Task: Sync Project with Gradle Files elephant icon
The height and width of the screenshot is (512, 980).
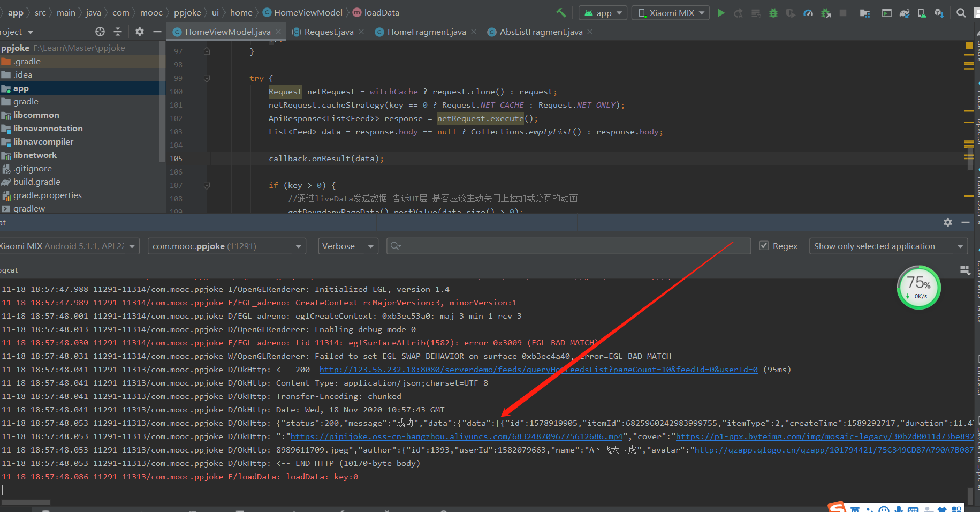Action: (904, 13)
